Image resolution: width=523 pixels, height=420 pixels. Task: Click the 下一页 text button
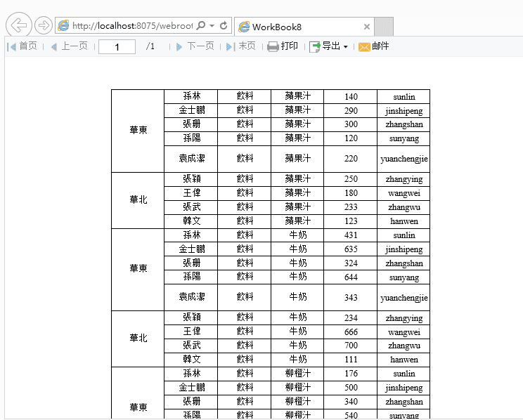[200, 46]
